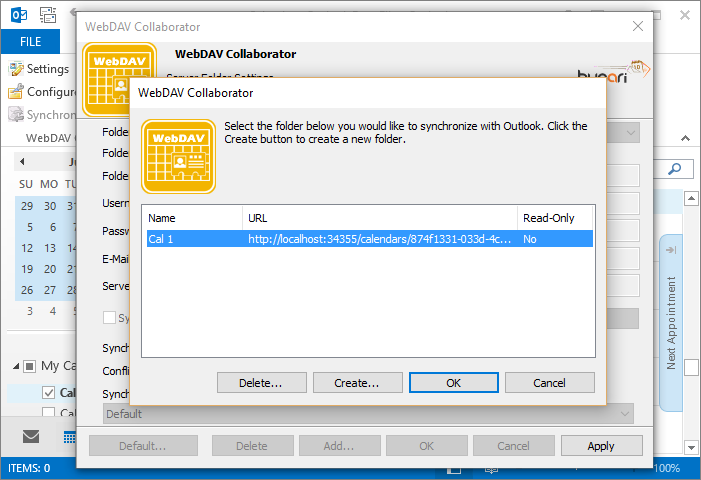Click the search magnifier icon
The height and width of the screenshot is (480, 701).
coord(675,169)
